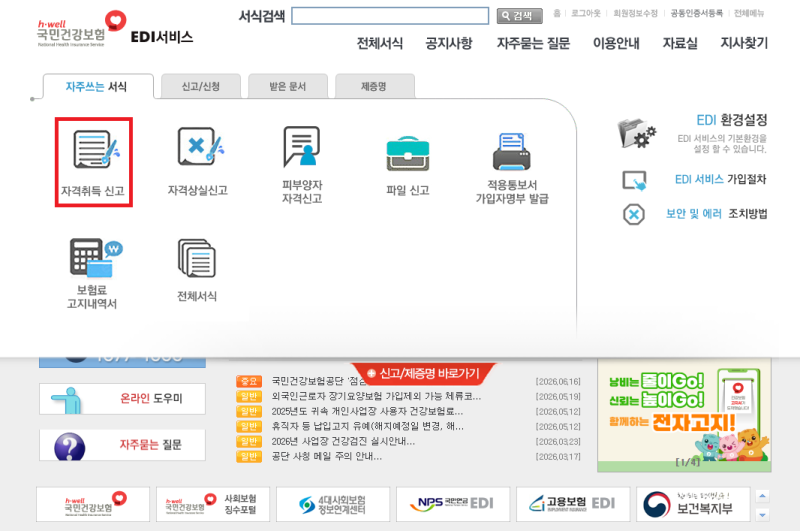
Task: Open the 4대사회보험 정보연계센터 banner
Action: (333, 504)
